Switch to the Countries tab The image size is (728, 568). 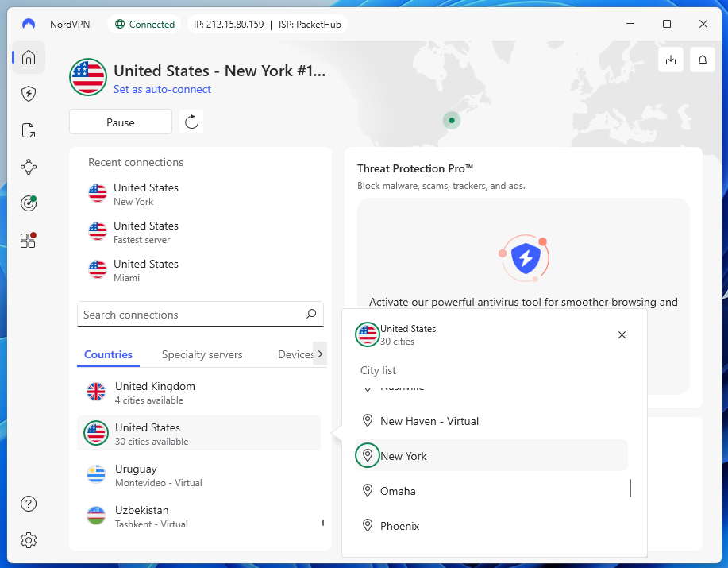(108, 354)
